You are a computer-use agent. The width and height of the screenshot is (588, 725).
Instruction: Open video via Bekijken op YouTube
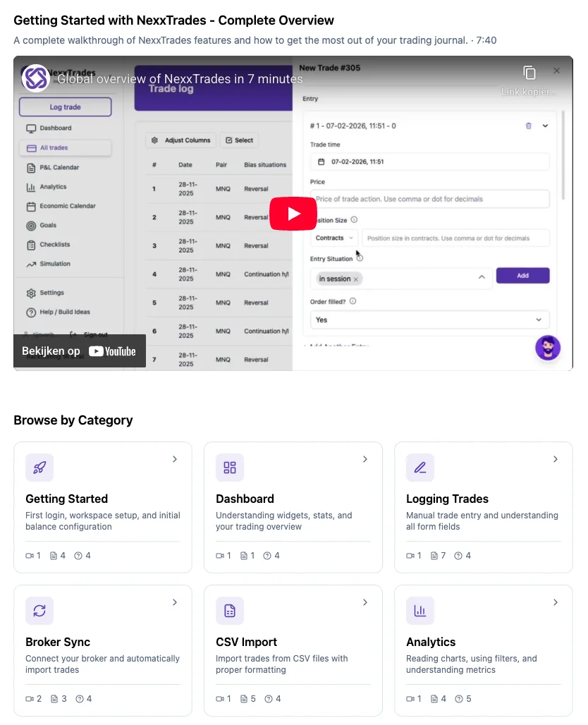click(79, 351)
